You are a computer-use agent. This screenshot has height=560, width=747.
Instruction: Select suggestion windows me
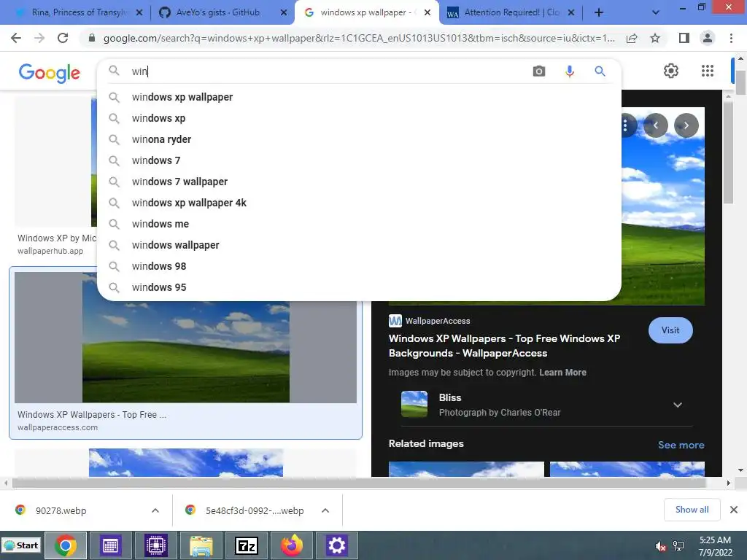[x=359, y=224]
